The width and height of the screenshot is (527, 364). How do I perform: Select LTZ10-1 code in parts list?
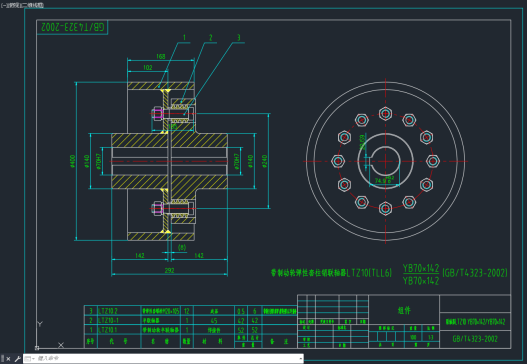pyautogui.click(x=108, y=320)
